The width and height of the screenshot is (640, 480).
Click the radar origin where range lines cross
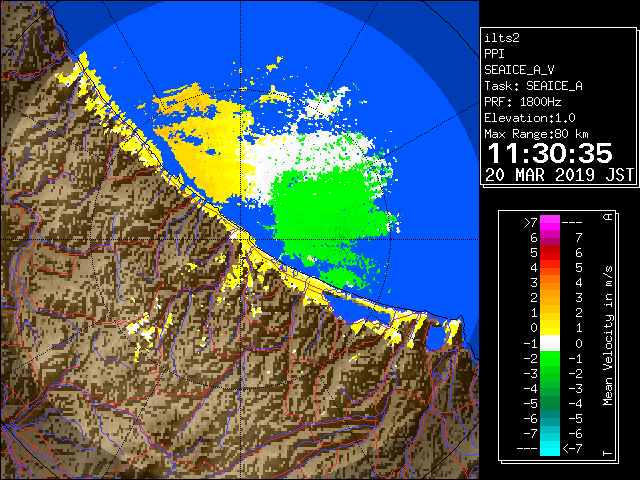click(x=241, y=240)
